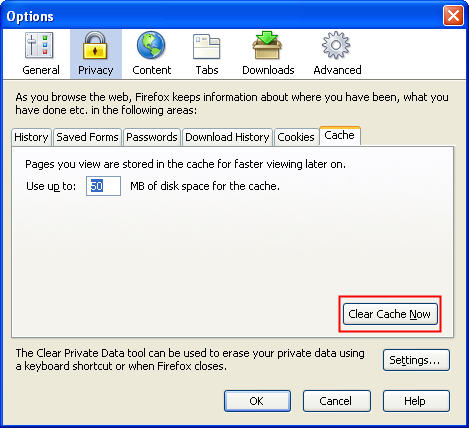Open the Downloads options panel
The image size is (469, 428).
tap(268, 54)
